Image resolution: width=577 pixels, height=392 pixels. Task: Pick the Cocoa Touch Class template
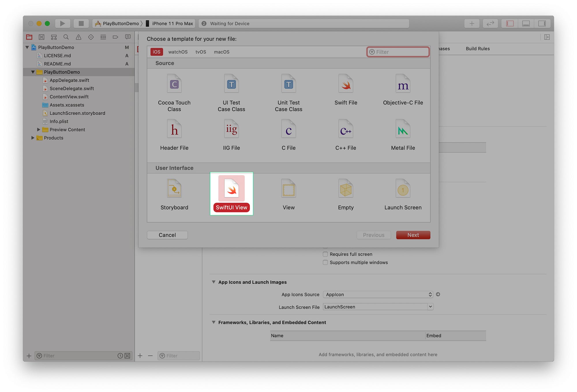(x=174, y=84)
